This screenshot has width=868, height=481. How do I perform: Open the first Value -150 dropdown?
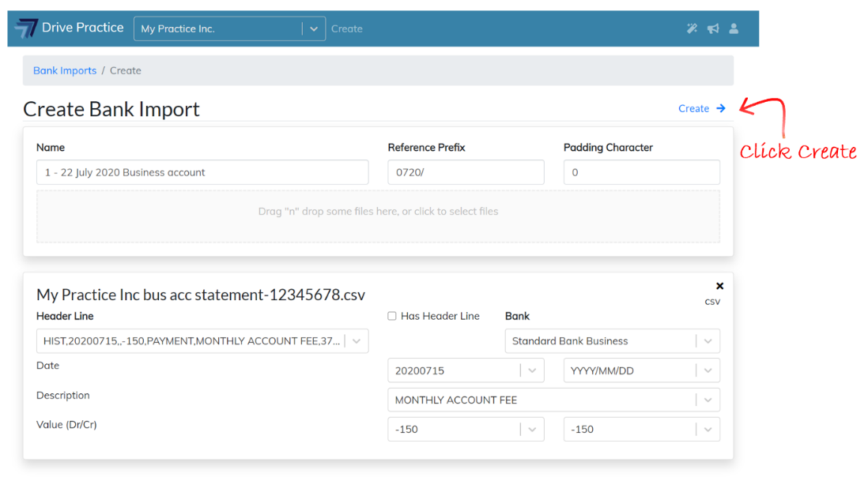[532, 429]
